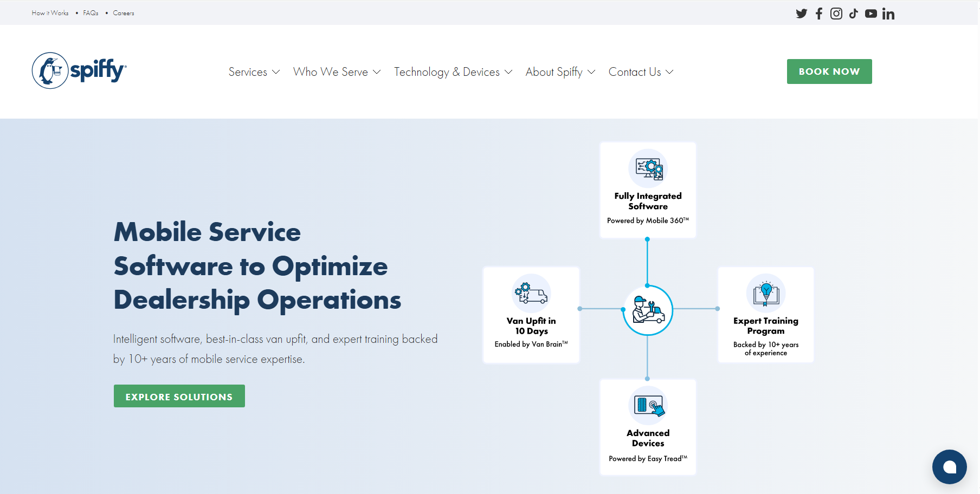Open Spiffy's YouTube icon
This screenshot has height=494, width=980.
click(x=871, y=14)
